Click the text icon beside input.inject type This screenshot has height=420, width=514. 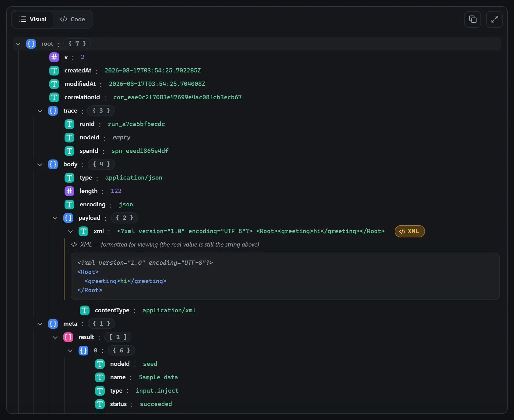(x=100, y=391)
